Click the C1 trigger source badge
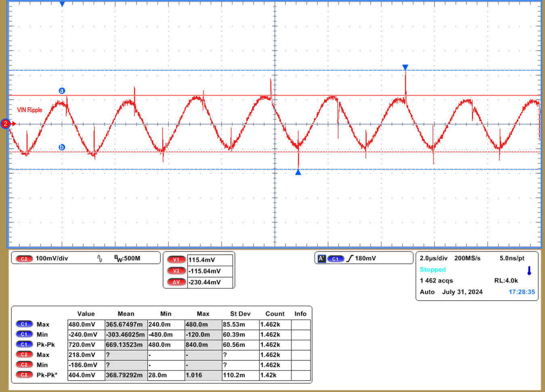Screen dimensions: 545x392 coord(335,258)
